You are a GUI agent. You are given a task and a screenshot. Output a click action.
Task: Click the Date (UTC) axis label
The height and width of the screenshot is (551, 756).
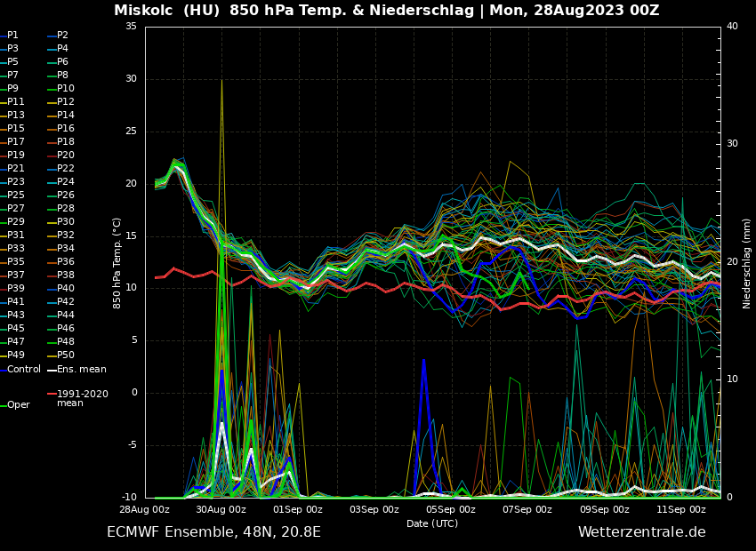point(432,523)
